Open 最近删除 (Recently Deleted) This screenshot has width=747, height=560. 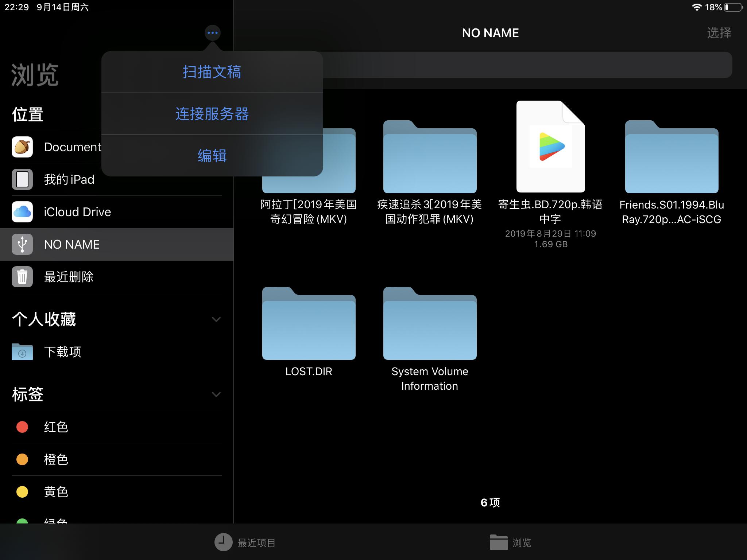69,277
